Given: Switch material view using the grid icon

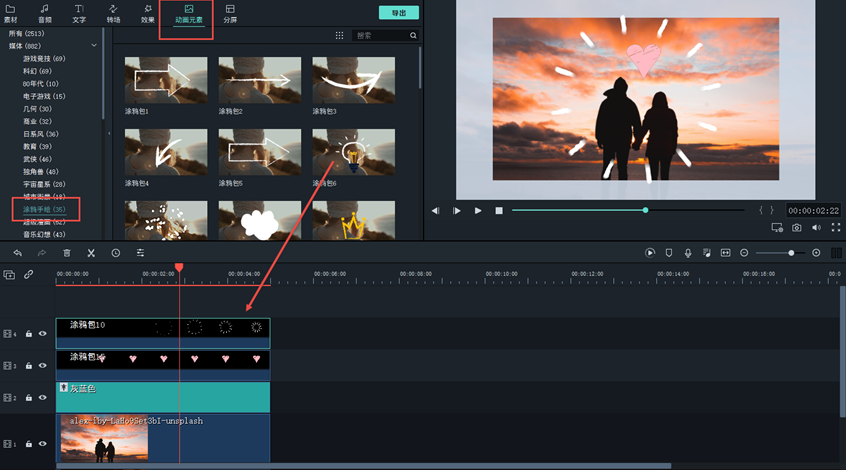Looking at the screenshot, I should [x=340, y=35].
